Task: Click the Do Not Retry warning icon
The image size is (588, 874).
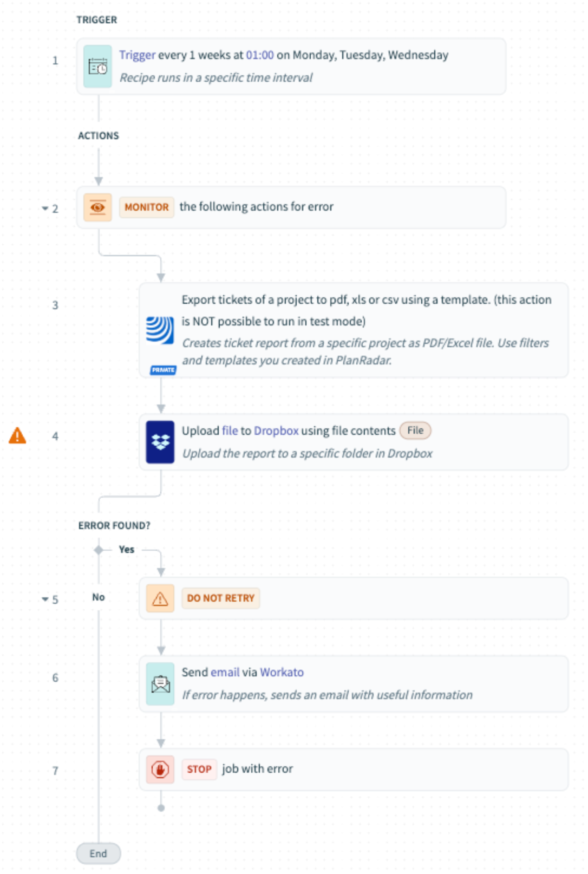Action: tap(160, 598)
